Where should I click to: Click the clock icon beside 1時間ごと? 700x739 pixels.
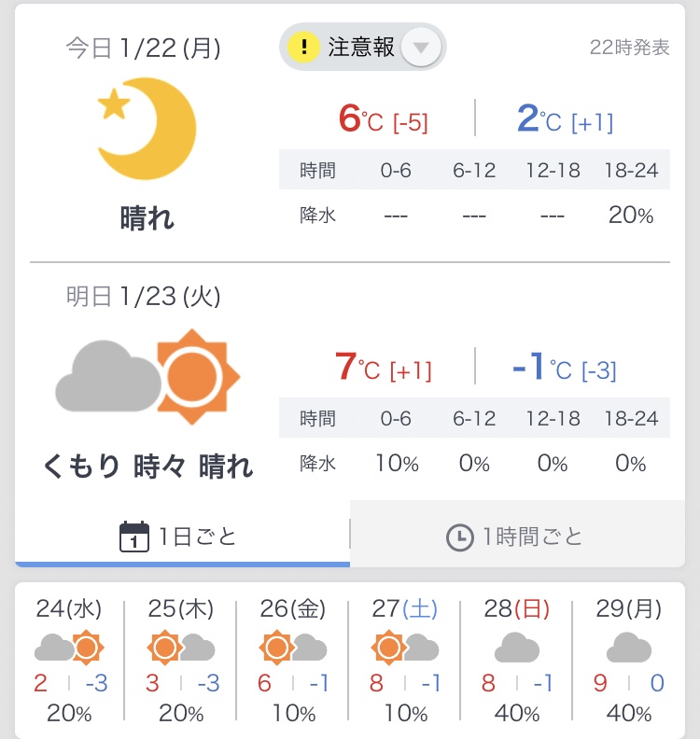[459, 537]
